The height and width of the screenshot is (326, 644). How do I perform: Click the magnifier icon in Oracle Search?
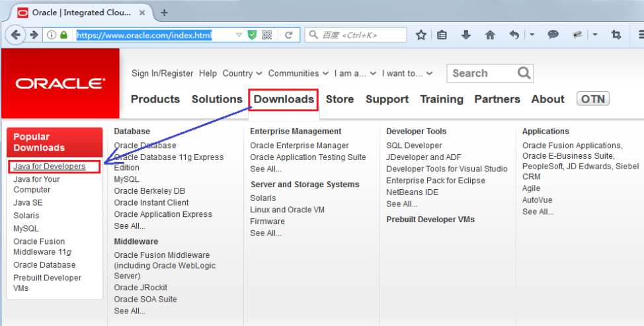[x=524, y=73]
